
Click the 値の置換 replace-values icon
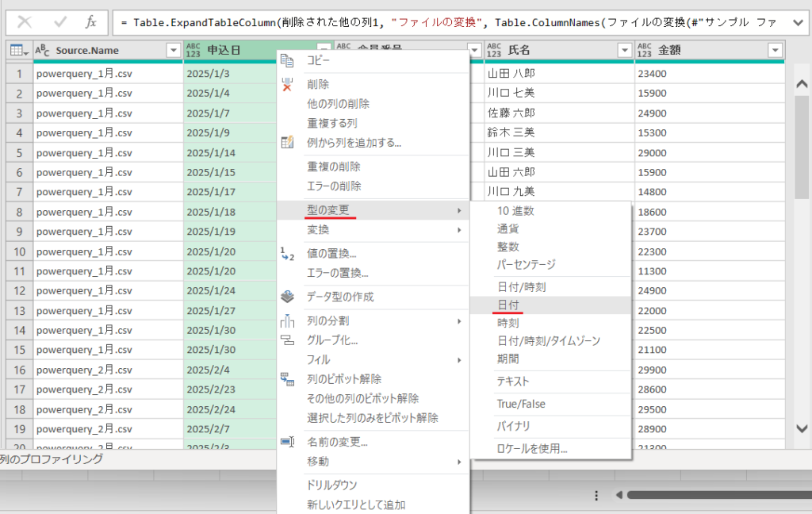point(285,253)
